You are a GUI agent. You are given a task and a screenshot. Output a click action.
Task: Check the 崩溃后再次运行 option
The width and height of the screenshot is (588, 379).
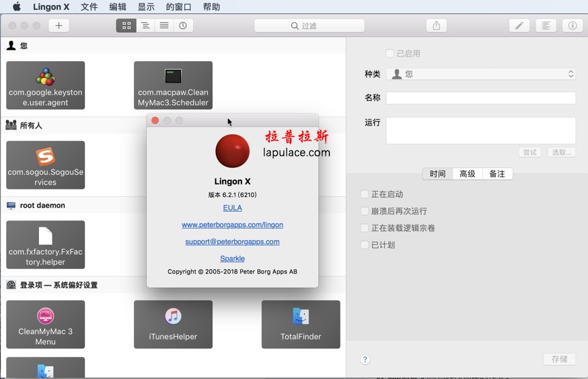(x=365, y=211)
